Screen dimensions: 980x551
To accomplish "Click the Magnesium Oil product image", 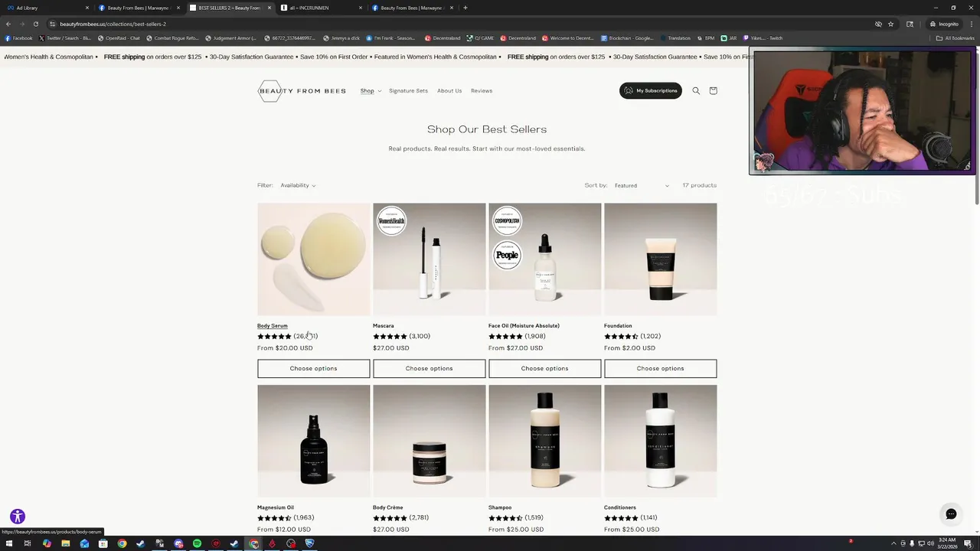I will [313, 441].
